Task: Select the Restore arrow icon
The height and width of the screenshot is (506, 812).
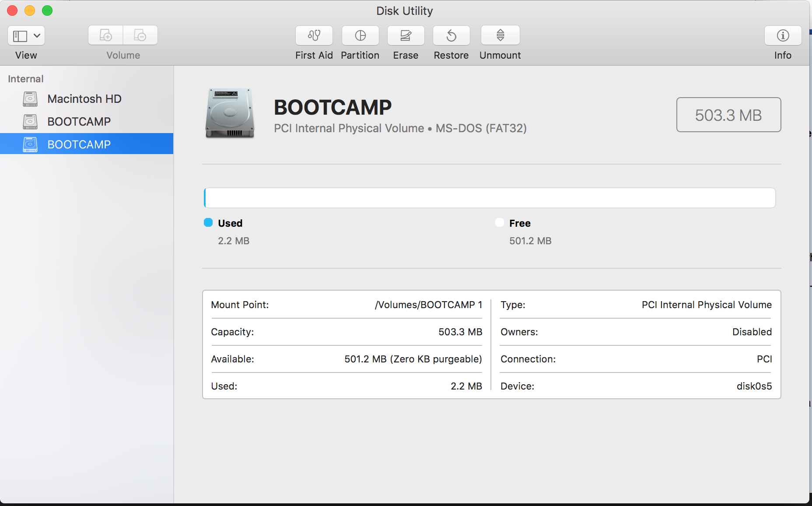Action: pyautogui.click(x=451, y=35)
